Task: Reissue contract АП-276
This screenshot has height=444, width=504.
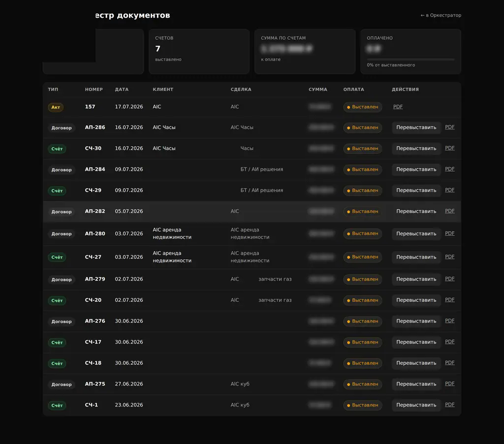Action: (416, 321)
